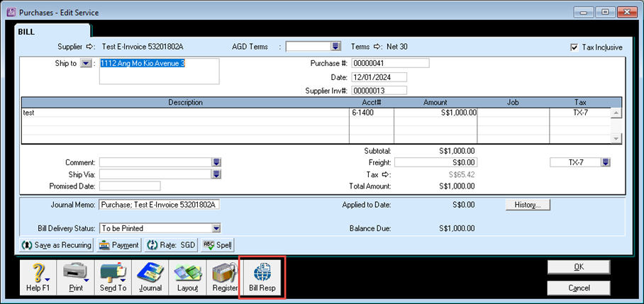Toggle the Tax Inclusive checkbox
The width and height of the screenshot is (644, 304).
point(574,47)
